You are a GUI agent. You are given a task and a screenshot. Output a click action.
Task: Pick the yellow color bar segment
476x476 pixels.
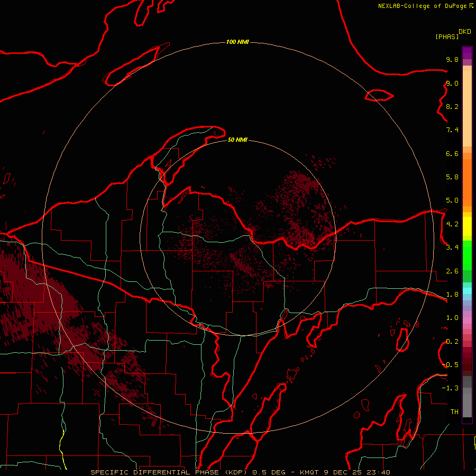click(467, 226)
